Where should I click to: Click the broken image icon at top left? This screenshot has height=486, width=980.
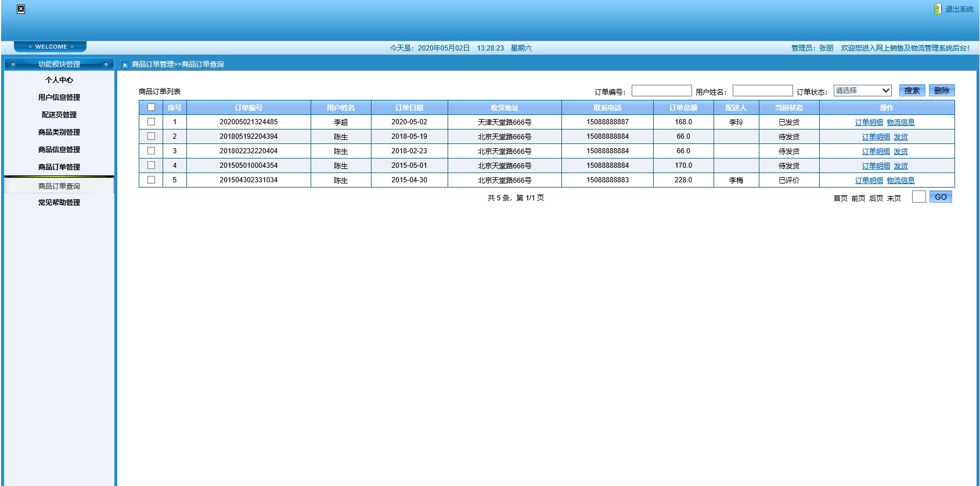point(21,9)
